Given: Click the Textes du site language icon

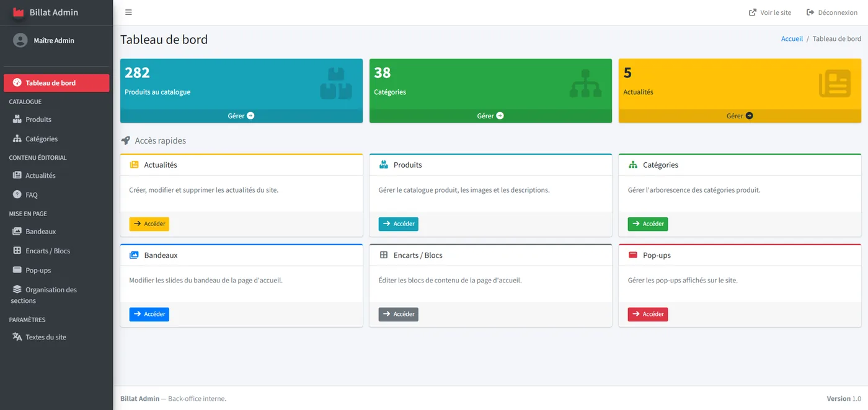Looking at the screenshot, I should pyautogui.click(x=17, y=337).
